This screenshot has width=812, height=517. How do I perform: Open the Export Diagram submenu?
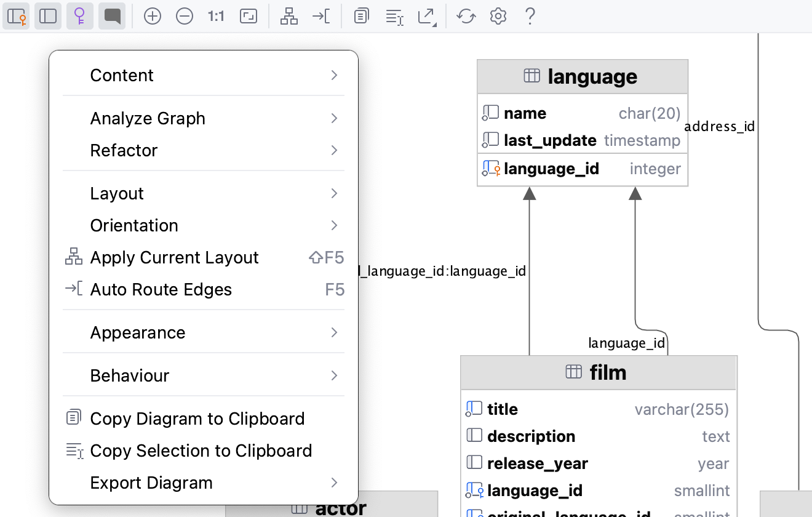204,483
